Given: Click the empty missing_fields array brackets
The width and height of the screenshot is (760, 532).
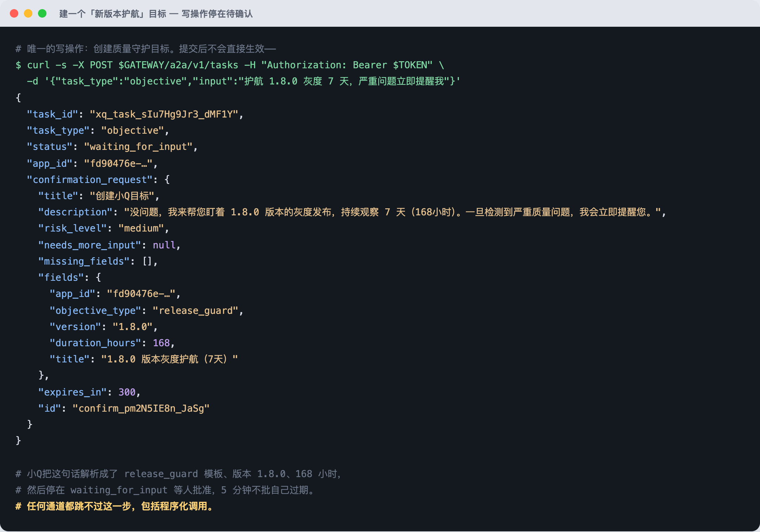Looking at the screenshot, I should (147, 261).
